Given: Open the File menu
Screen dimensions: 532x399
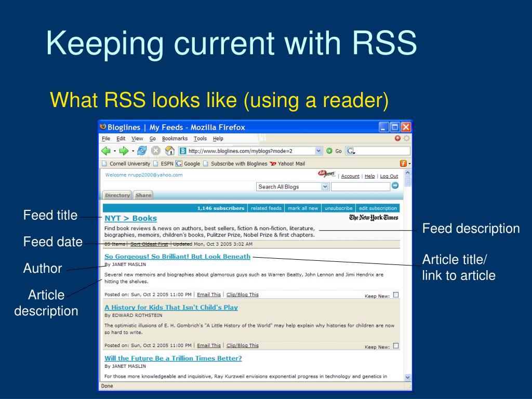Looking at the screenshot, I should coord(106,138).
